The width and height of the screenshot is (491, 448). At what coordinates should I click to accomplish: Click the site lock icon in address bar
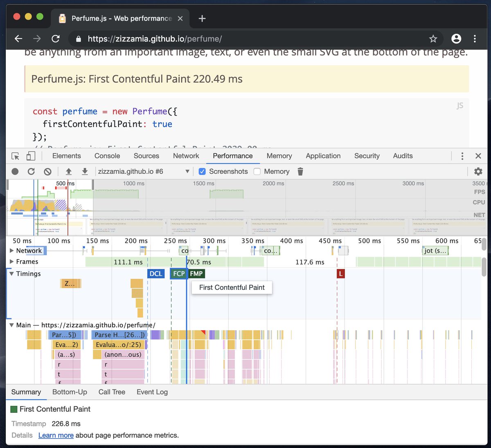79,39
